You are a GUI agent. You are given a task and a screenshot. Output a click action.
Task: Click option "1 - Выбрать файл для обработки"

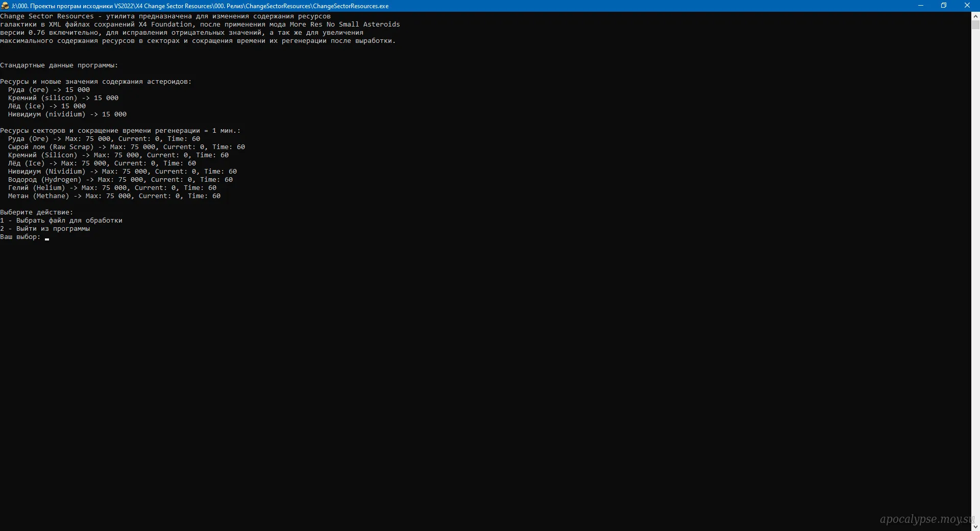pyautogui.click(x=61, y=221)
